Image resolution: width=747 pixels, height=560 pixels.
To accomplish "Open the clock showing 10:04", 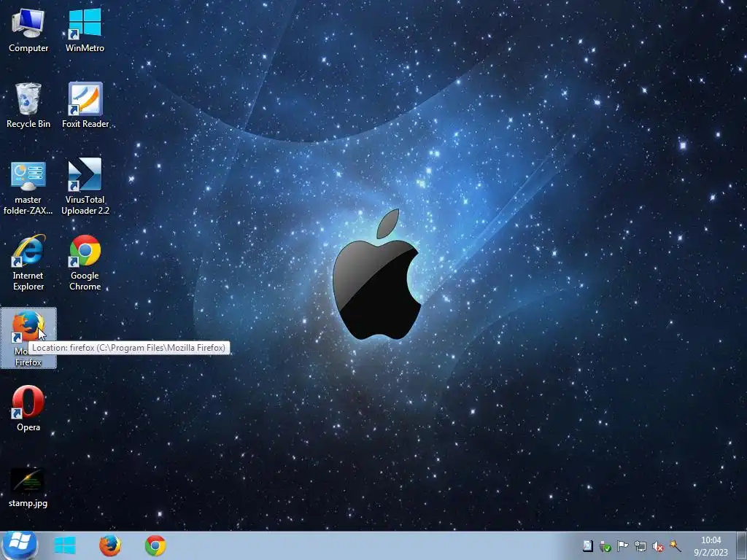I will [x=711, y=545].
